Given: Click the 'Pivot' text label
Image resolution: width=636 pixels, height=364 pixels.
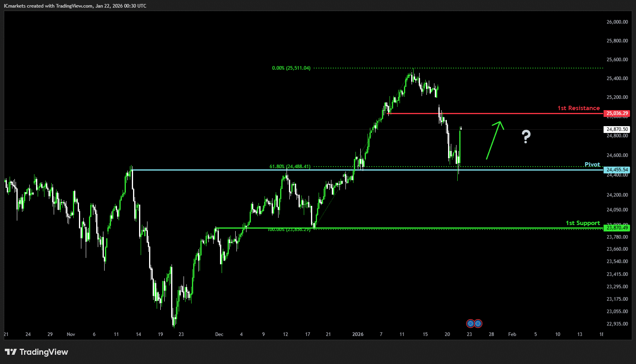Looking at the screenshot, I should click(592, 165).
